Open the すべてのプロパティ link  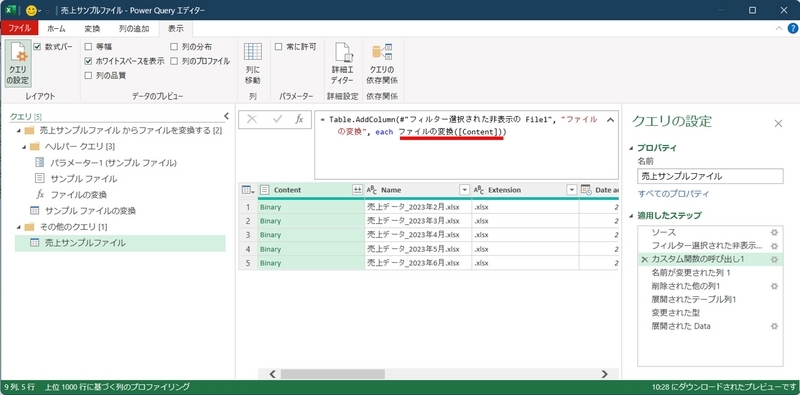point(673,194)
